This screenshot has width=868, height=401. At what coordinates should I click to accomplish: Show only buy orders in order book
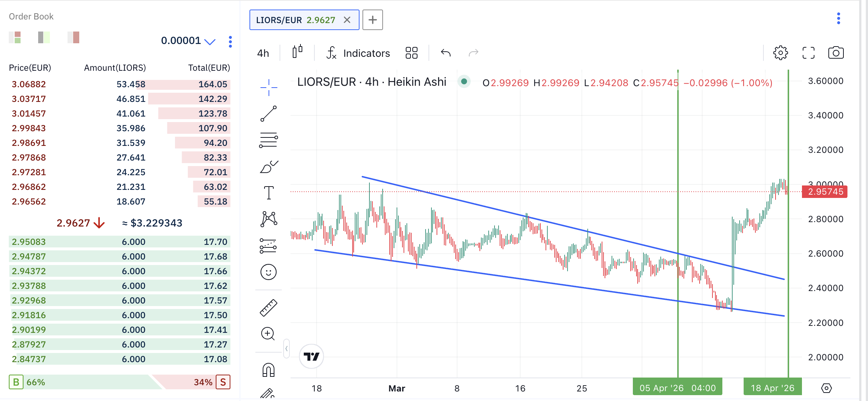point(44,37)
